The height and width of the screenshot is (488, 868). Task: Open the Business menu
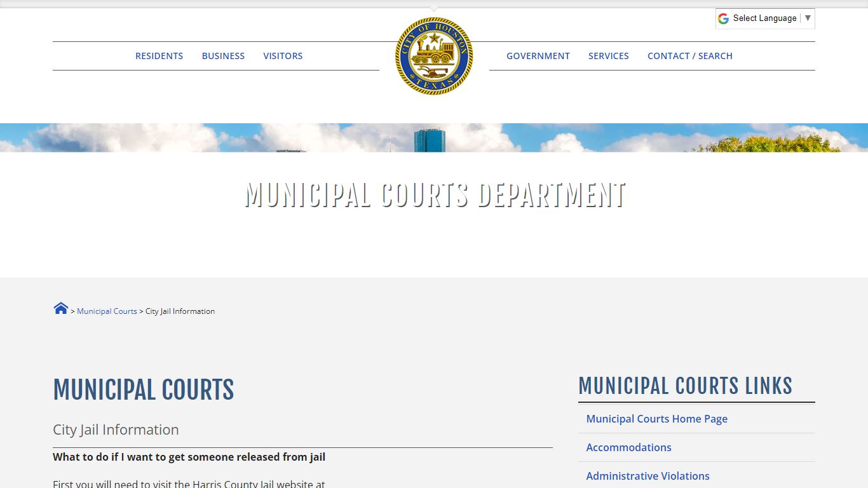(x=223, y=56)
